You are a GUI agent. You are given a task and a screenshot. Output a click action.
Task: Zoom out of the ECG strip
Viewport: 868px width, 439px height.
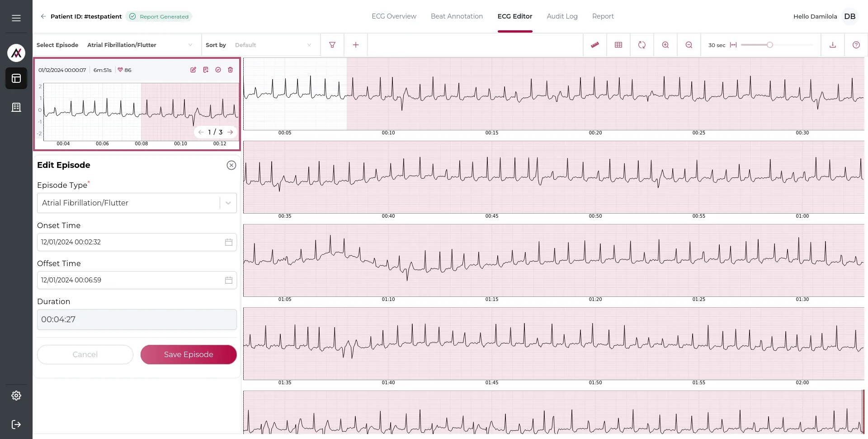click(689, 45)
